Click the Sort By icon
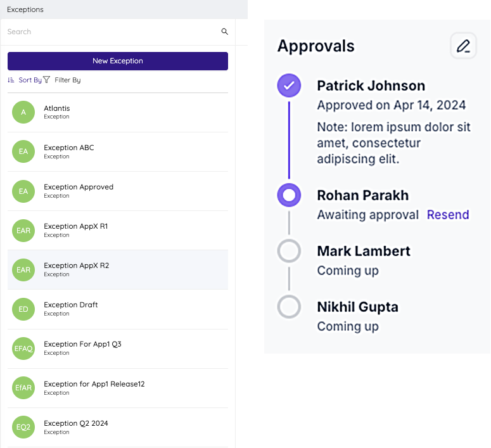Screen dimensions: 491x448 [11, 80]
